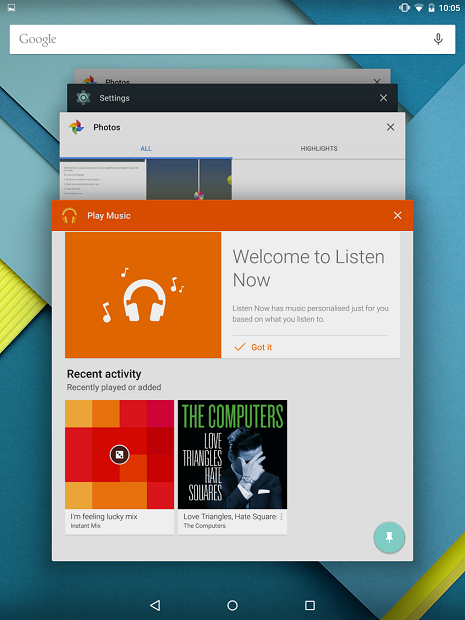
Task: Tap the Welcome to Listen Now heading
Action: pyautogui.click(x=308, y=268)
